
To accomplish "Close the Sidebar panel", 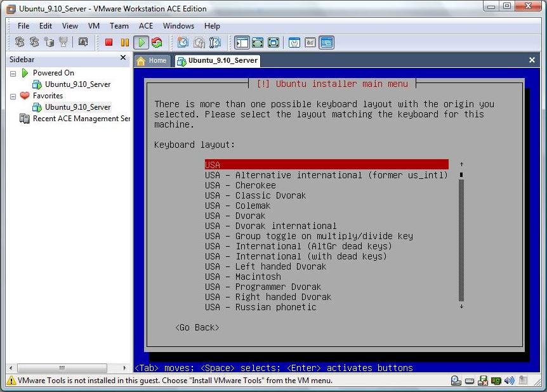I will (x=123, y=58).
